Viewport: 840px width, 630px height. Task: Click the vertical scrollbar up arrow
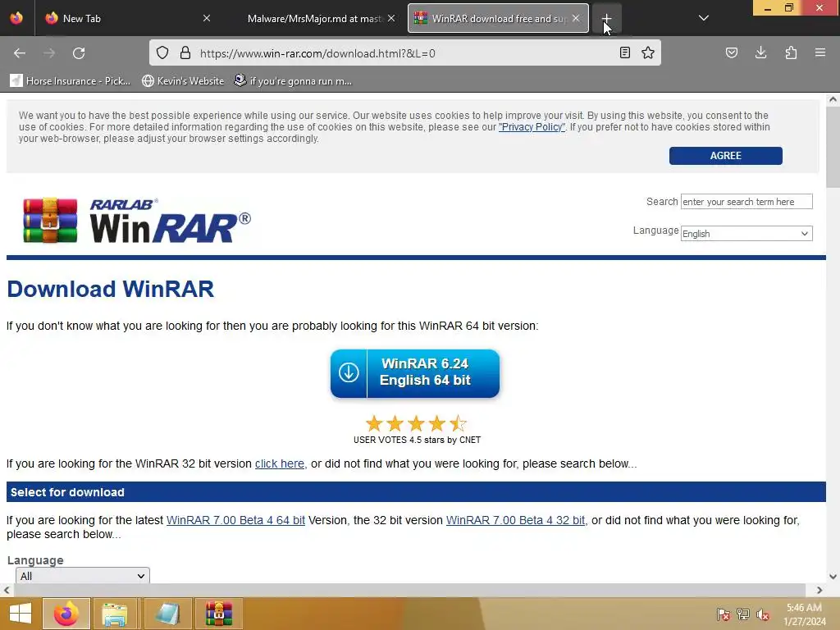point(833,99)
